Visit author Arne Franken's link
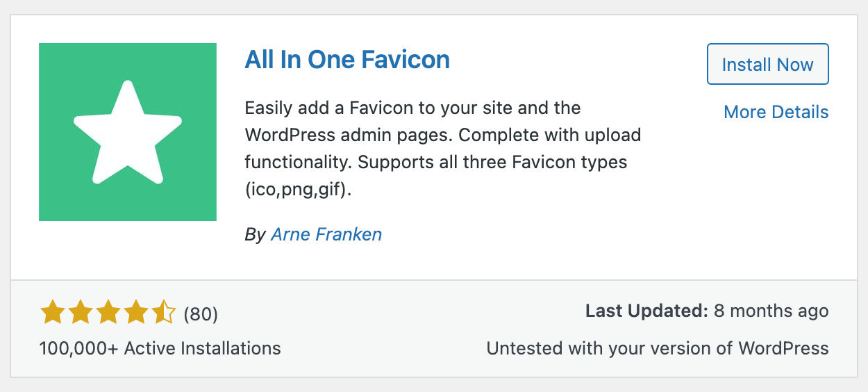 (326, 234)
